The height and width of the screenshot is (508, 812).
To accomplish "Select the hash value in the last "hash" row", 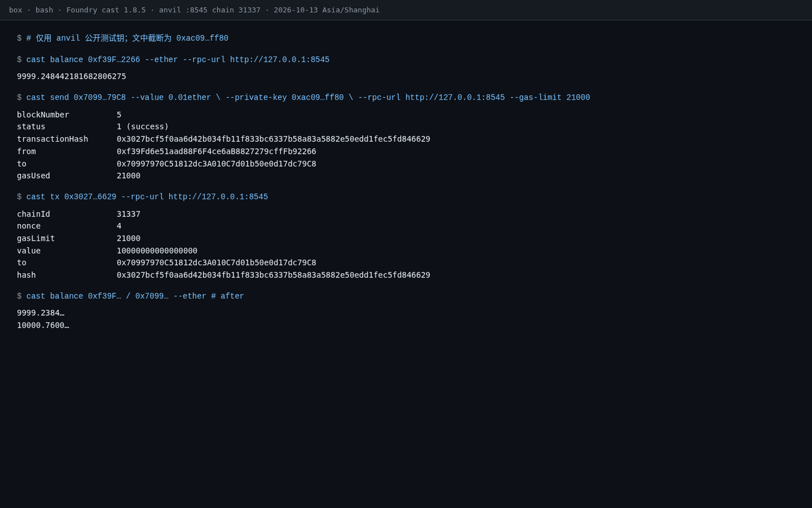I will [x=273, y=275].
